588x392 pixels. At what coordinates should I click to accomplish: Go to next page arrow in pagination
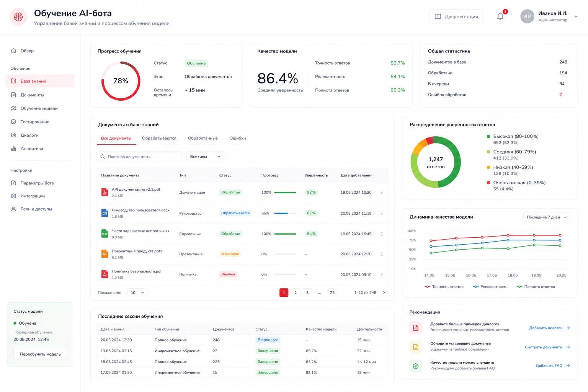click(x=384, y=292)
